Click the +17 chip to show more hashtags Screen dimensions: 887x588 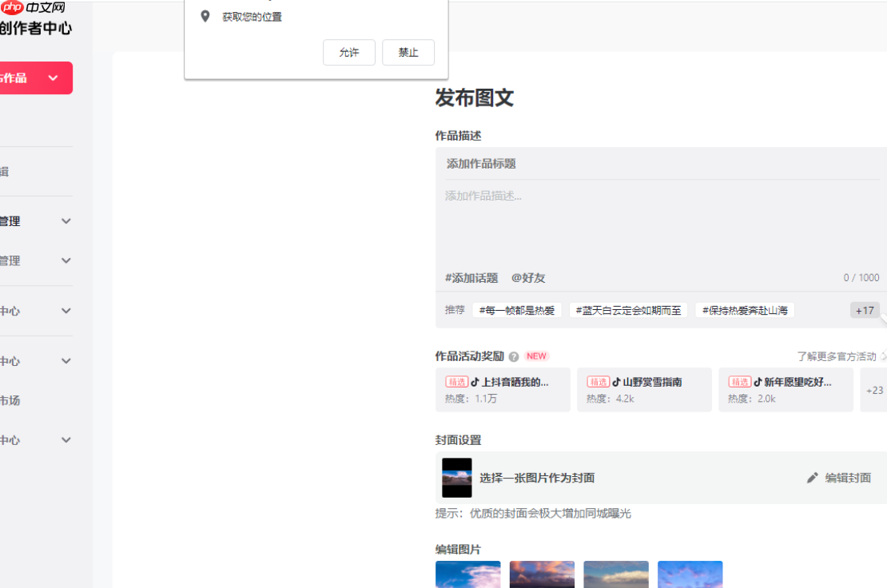point(864,309)
